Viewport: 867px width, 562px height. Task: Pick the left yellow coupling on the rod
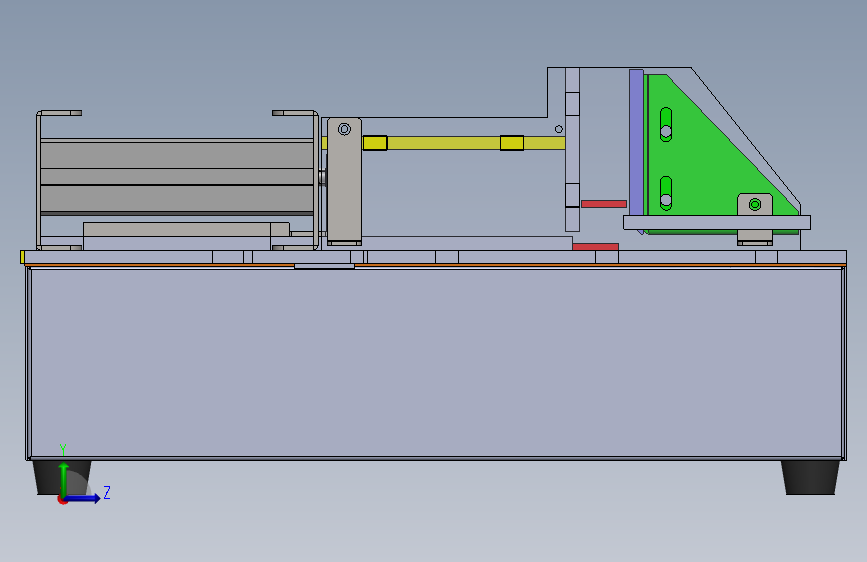pos(375,143)
